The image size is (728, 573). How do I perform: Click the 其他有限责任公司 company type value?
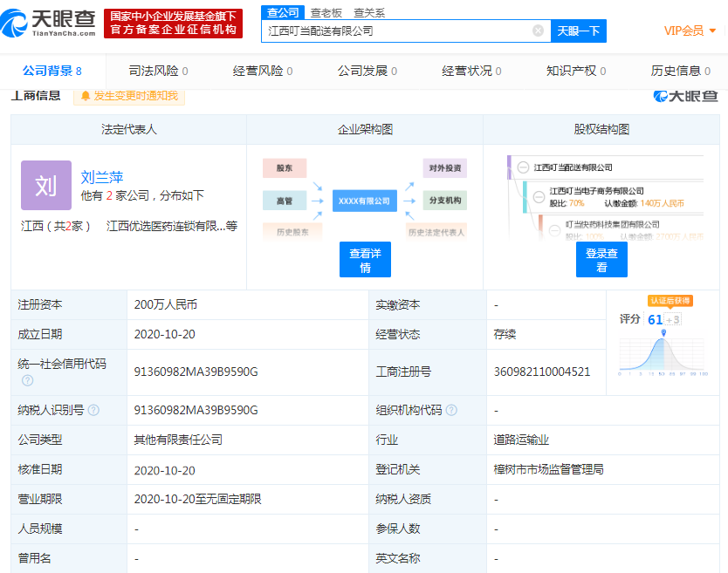point(178,440)
